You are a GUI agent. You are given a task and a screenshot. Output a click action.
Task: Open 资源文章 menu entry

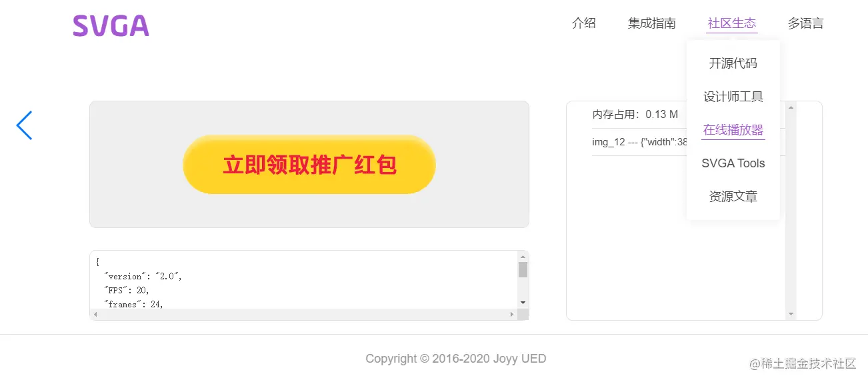tap(733, 197)
